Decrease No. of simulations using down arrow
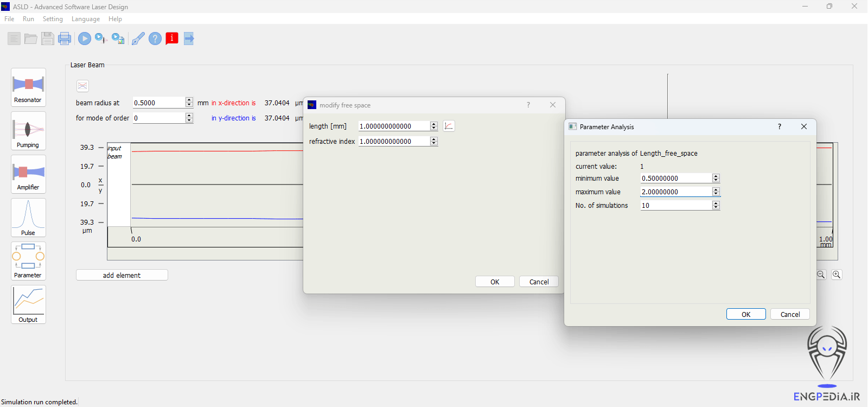This screenshot has height=407, width=868. [716, 208]
